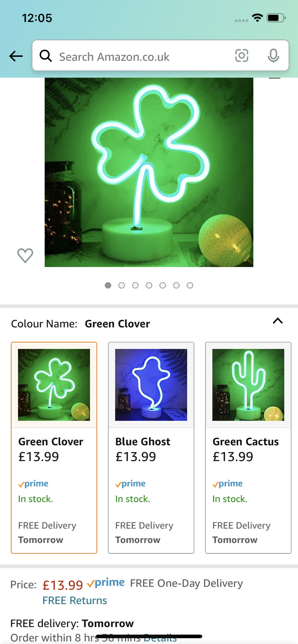Tap the Prime logo beside price
The image size is (298, 644).
[x=106, y=583]
